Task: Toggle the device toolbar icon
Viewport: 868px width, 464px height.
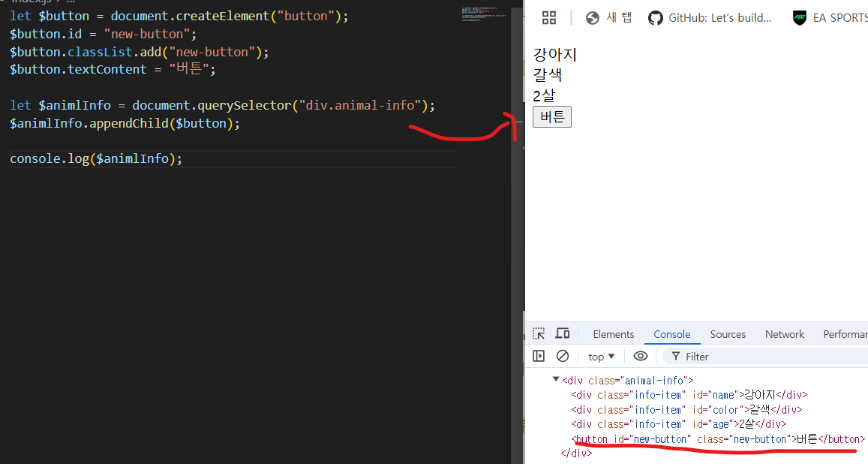Action: coord(563,333)
